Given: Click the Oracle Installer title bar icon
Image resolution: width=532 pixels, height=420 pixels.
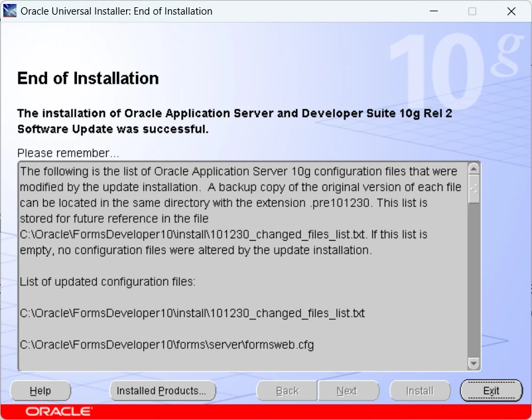Looking at the screenshot, I should click(9, 11).
